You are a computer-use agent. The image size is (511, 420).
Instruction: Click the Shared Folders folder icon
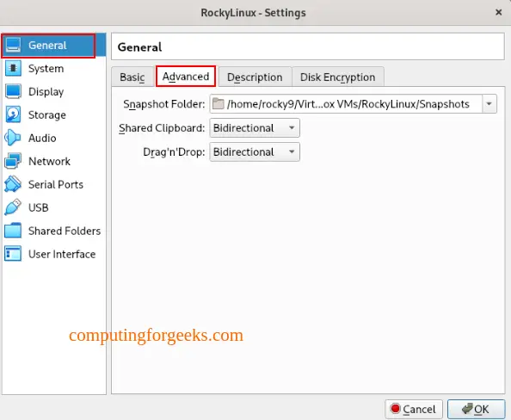point(13,231)
